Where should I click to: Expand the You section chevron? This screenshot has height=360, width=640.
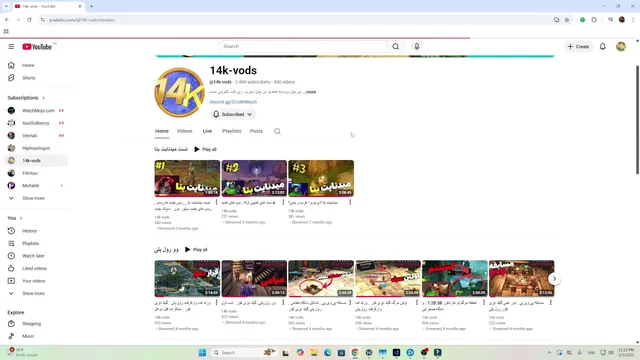[x=21, y=218]
